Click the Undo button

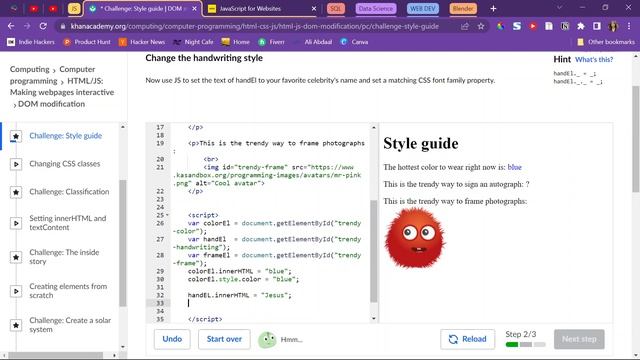pyautogui.click(x=172, y=339)
